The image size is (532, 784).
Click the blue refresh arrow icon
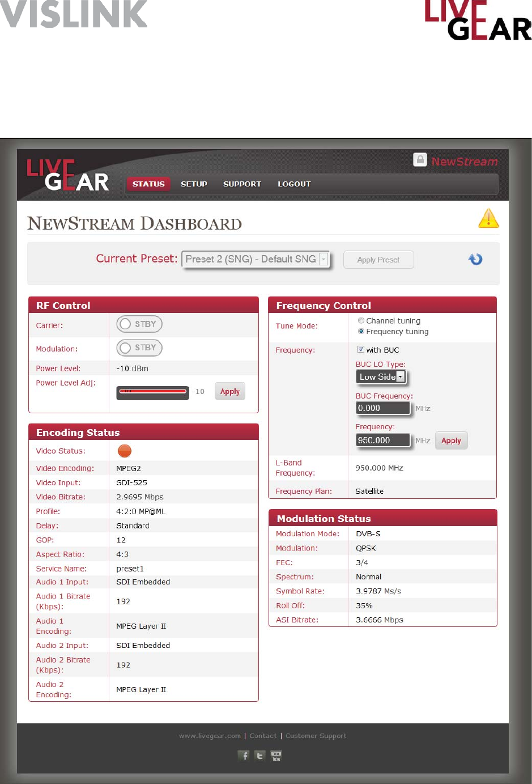(475, 259)
